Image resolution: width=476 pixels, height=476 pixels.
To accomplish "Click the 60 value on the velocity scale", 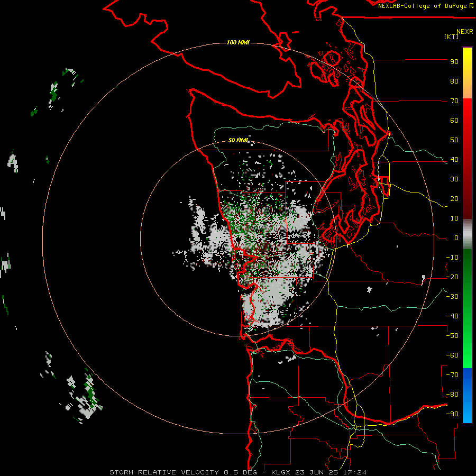I will click(454, 120).
